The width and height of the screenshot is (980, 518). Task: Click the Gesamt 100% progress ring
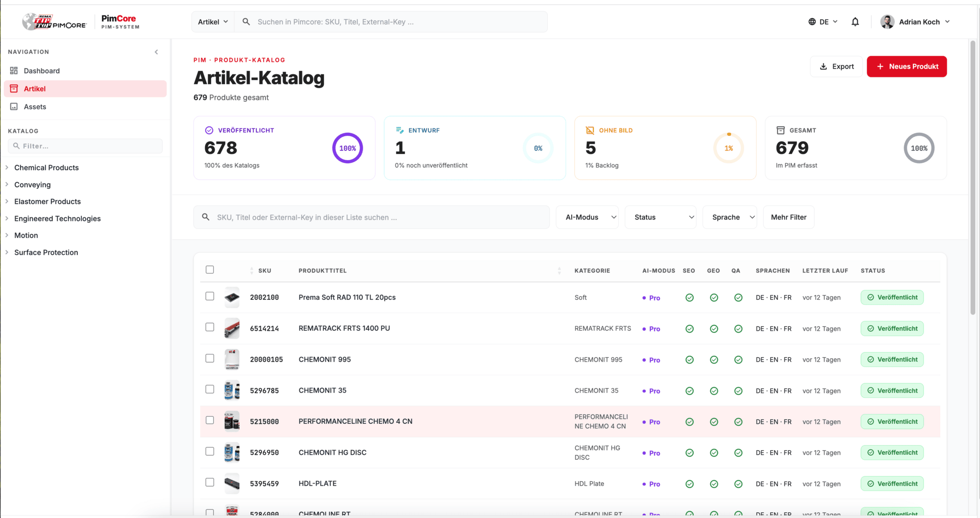919,148
